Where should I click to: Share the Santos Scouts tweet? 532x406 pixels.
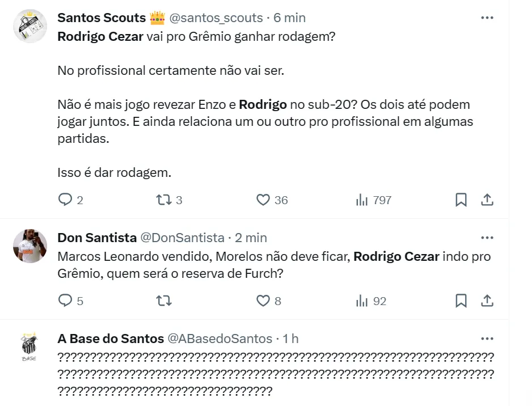point(487,200)
